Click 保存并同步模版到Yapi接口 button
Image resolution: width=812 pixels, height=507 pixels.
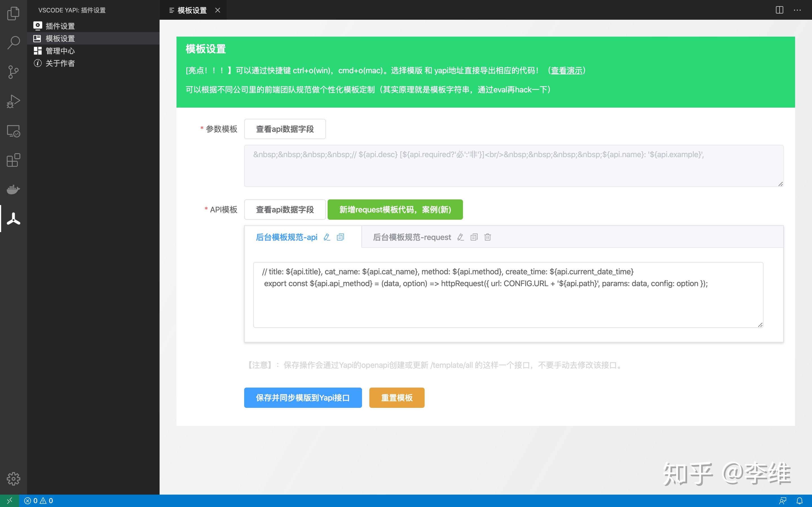point(303,398)
